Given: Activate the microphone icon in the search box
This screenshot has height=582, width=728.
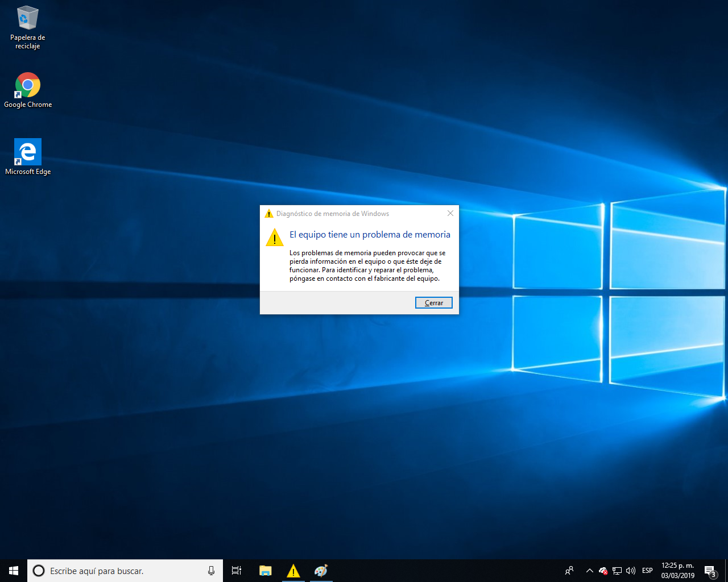Looking at the screenshot, I should [211, 571].
